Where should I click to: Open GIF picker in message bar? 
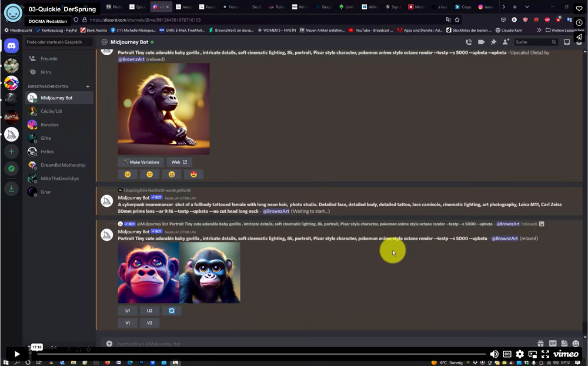coord(552,343)
